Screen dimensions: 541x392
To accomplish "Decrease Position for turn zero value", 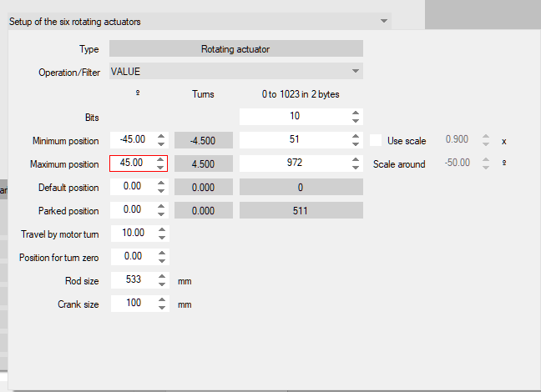I will coord(161,261).
